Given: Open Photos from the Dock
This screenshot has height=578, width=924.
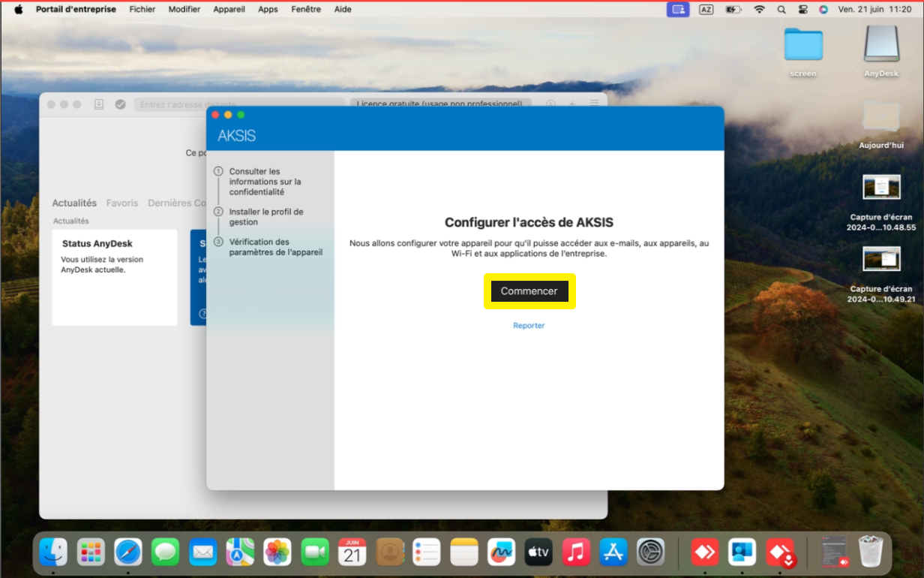Looking at the screenshot, I should click(x=277, y=552).
